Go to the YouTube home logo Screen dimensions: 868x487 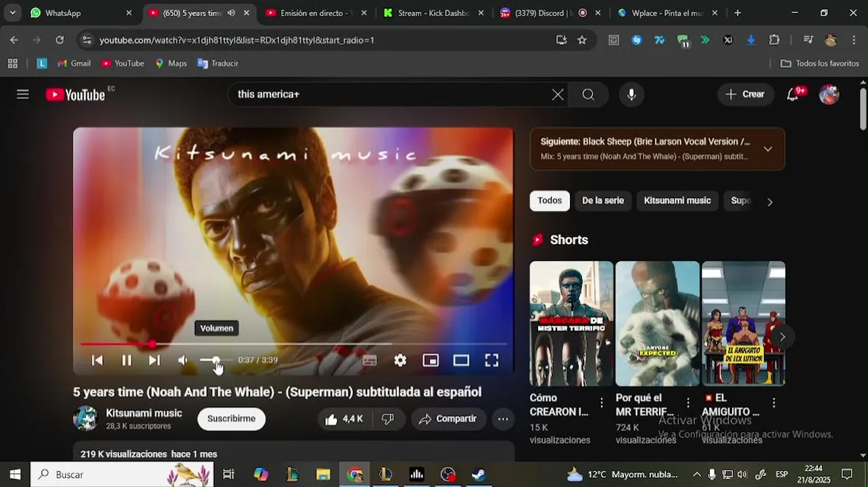pyautogui.click(x=76, y=95)
